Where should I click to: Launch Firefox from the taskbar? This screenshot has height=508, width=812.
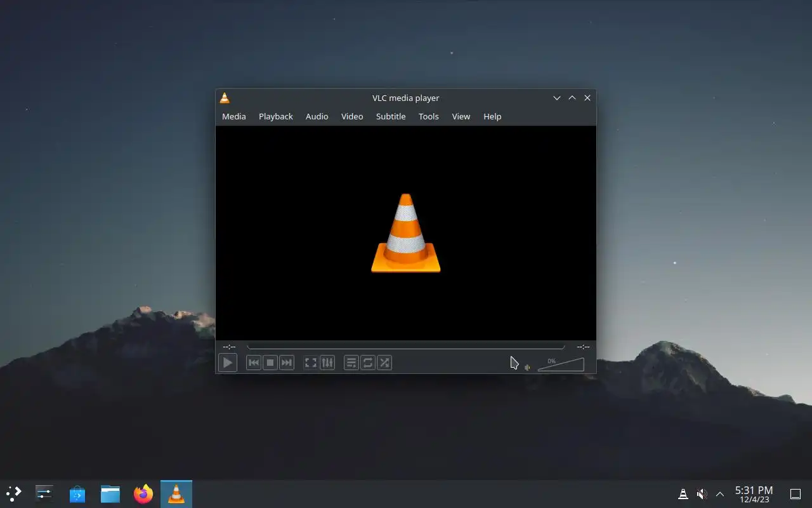tap(143, 493)
